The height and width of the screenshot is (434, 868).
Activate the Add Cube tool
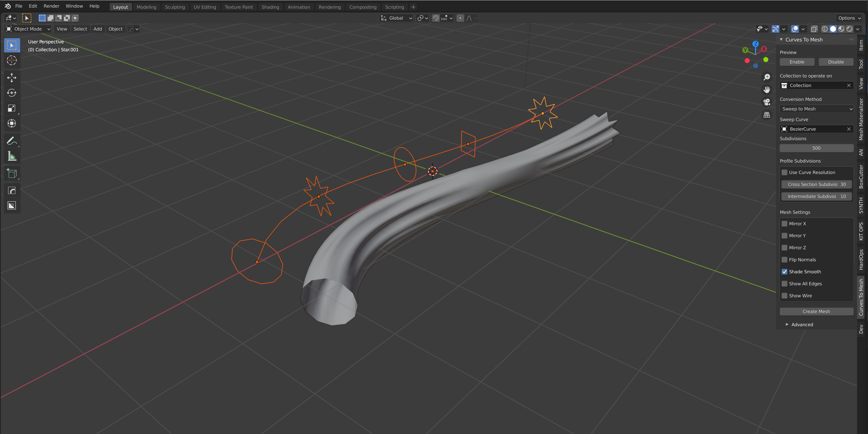(12, 173)
